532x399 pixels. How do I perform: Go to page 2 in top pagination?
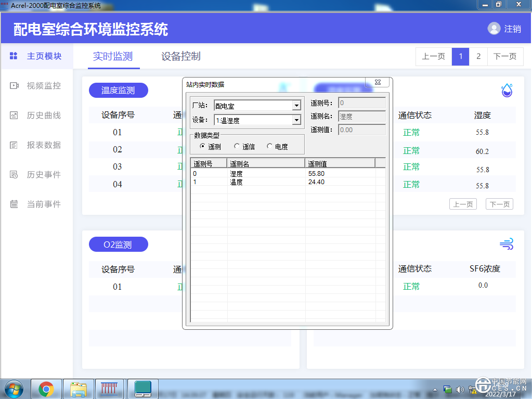[478, 57]
